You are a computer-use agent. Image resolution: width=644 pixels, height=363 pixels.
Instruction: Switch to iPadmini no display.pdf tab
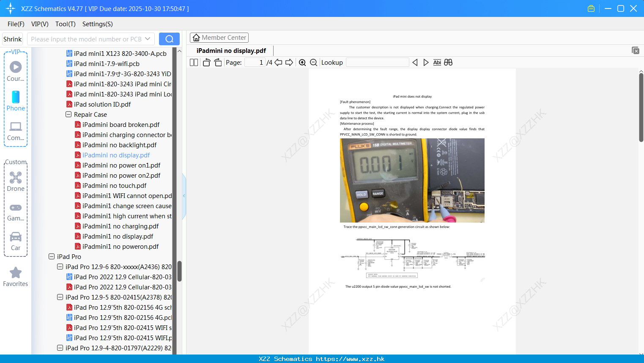pos(231,51)
